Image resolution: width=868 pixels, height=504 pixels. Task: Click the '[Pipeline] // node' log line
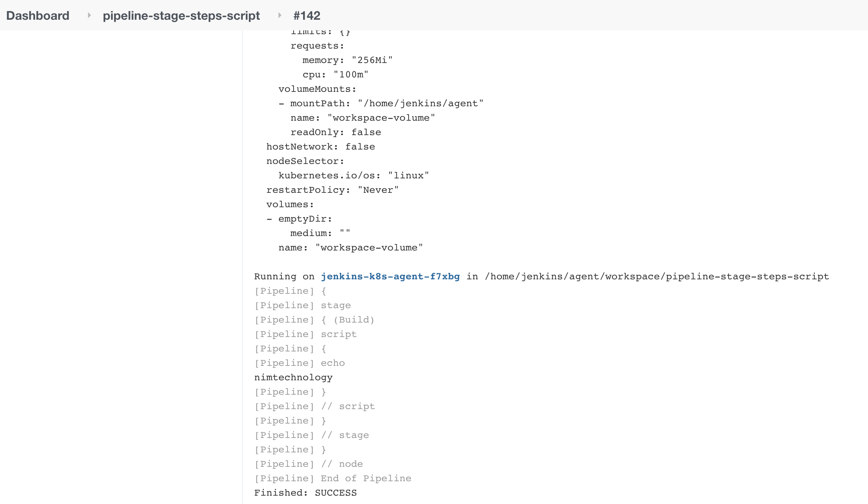pyautogui.click(x=308, y=464)
